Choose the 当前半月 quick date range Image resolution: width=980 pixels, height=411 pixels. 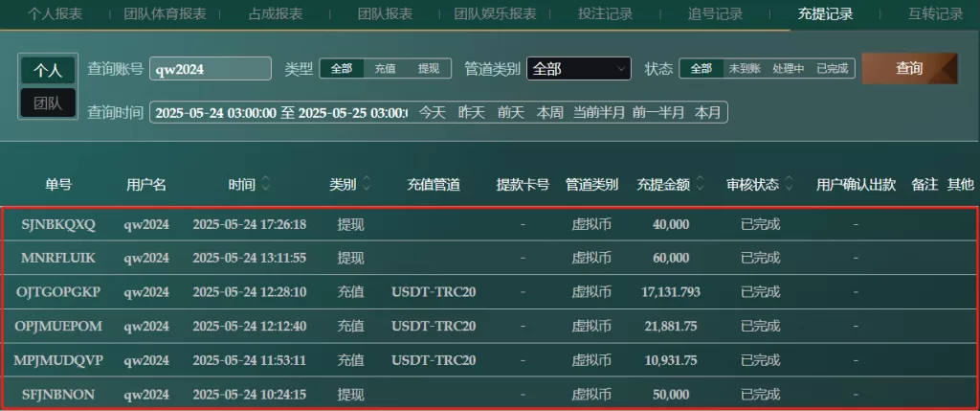point(599,113)
